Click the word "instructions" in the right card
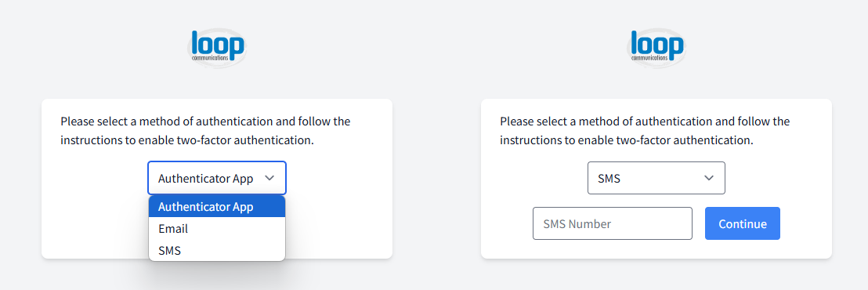 [526, 140]
